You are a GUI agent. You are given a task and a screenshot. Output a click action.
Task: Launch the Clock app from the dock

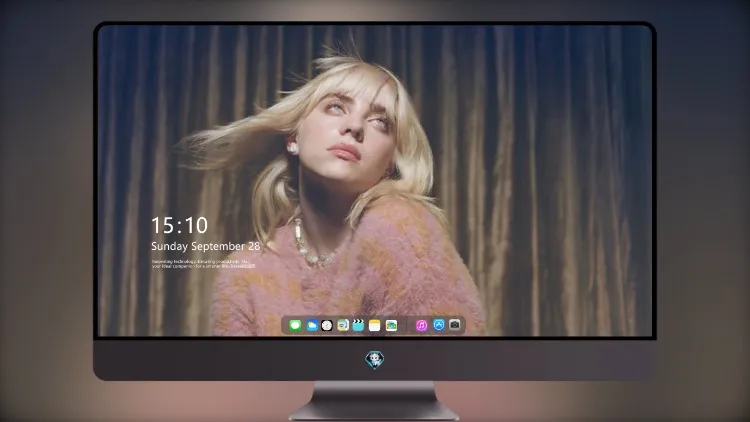click(x=327, y=325)
